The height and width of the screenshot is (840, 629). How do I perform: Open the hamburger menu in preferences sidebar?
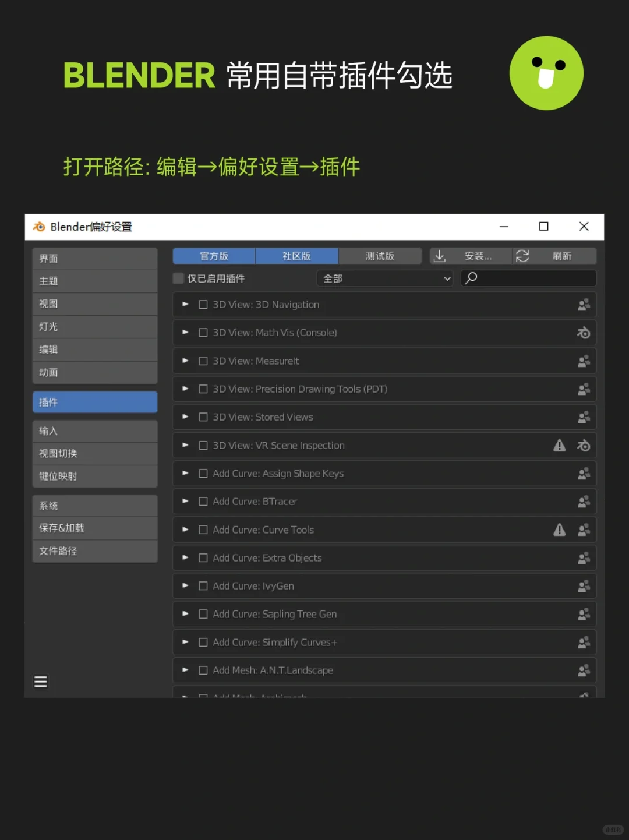(41, 682)
